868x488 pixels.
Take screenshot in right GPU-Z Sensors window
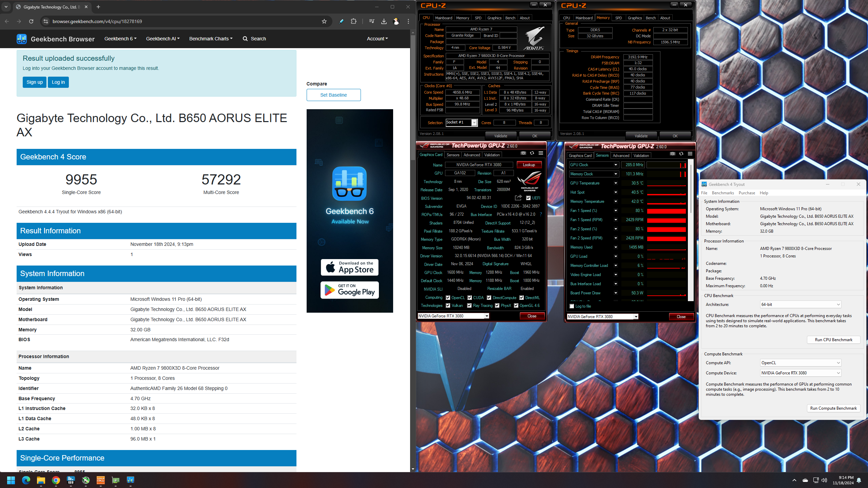point(673,154)
